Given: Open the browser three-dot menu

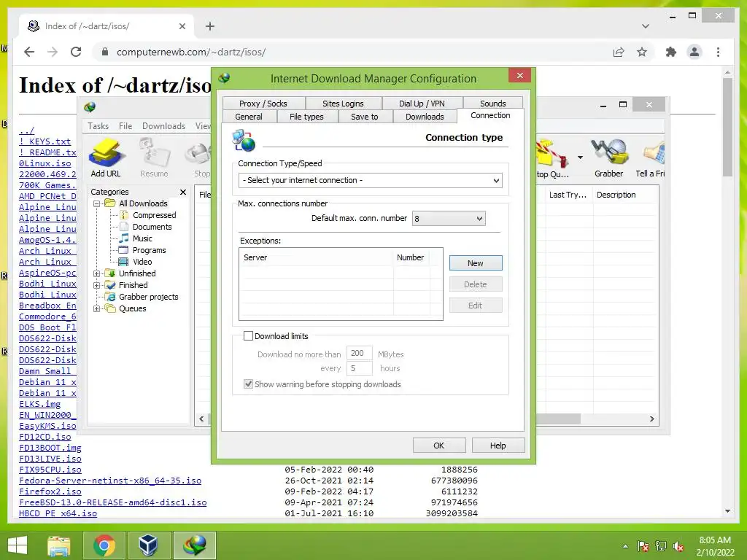Looking at the screenshot, I should click(718, 52).
